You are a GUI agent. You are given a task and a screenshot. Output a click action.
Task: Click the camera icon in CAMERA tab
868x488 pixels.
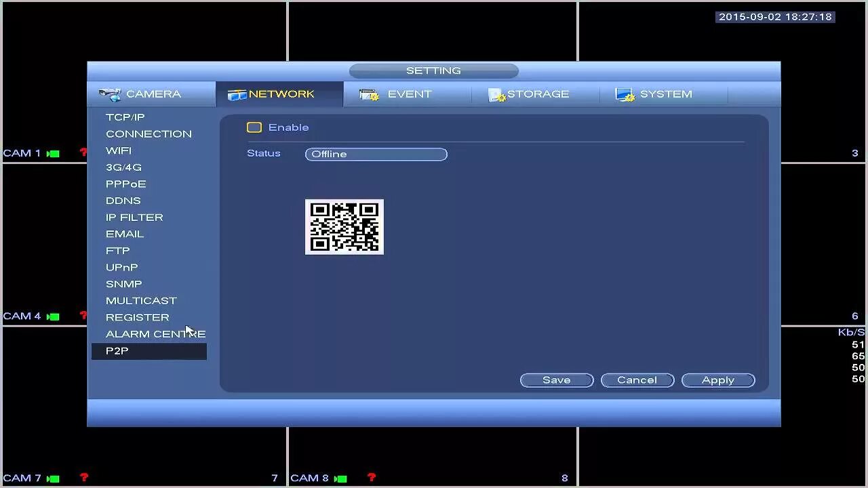[110, 94]
